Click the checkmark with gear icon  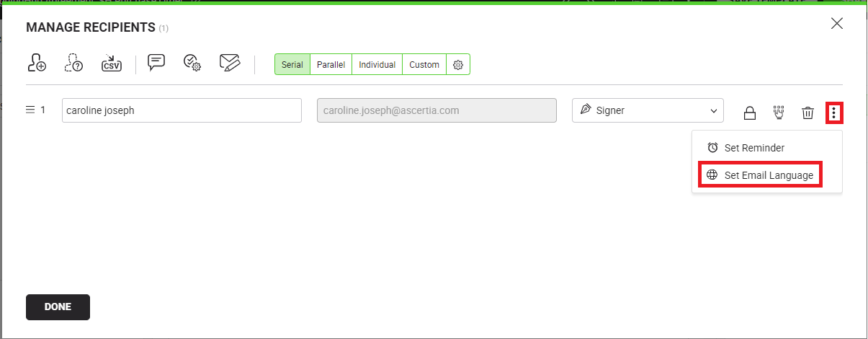click(x=192, y=63)
